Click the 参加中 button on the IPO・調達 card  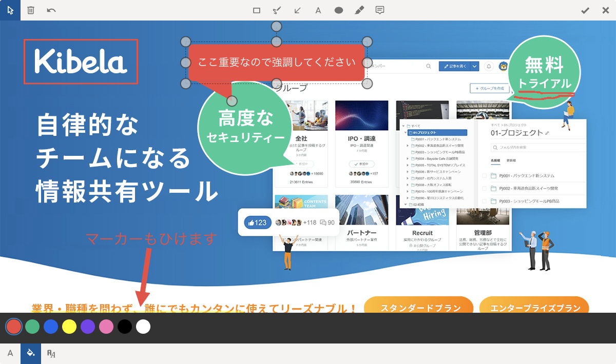tap(361, 164)
